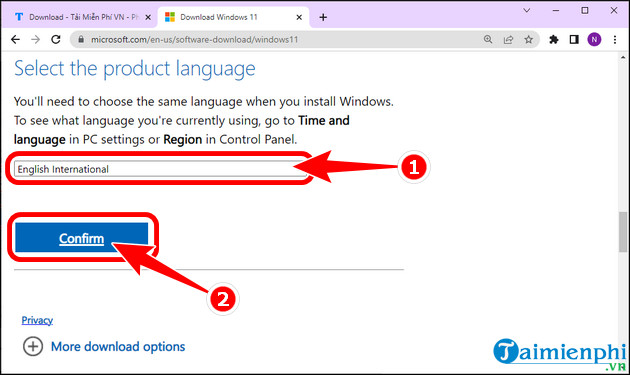The image size is (630, 375).
Task: Click the Confirm button
Action: [82, 238]
